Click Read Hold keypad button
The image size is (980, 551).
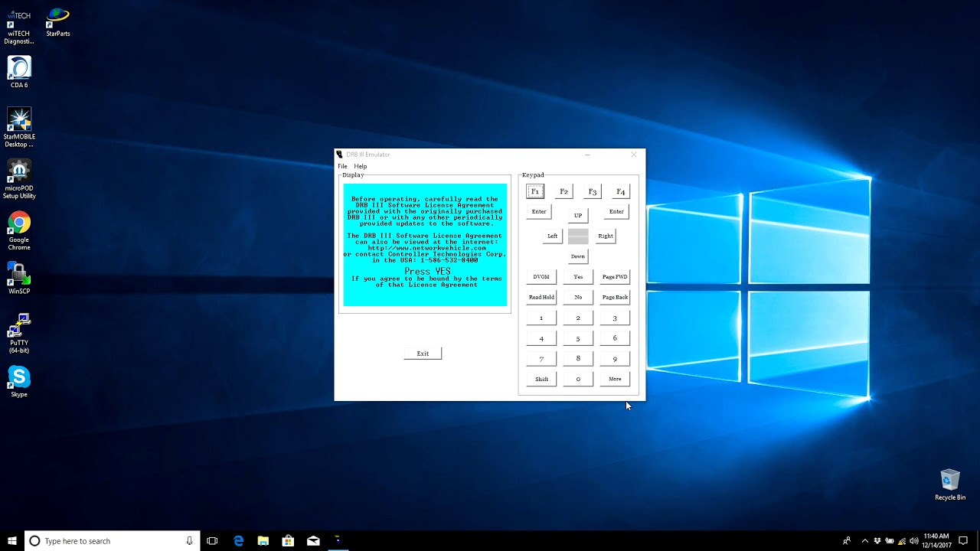(x=541, y=297)
